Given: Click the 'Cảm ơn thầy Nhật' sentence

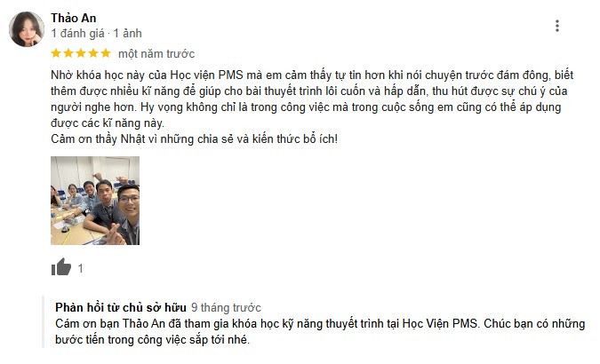Looking at the screenshot, I should (x=195, y=138).
